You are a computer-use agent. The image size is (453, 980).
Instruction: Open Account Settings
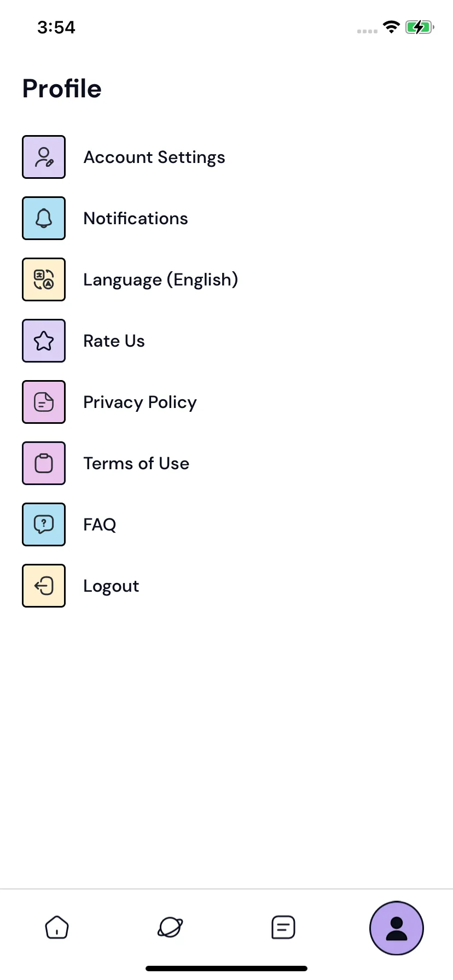154,157
